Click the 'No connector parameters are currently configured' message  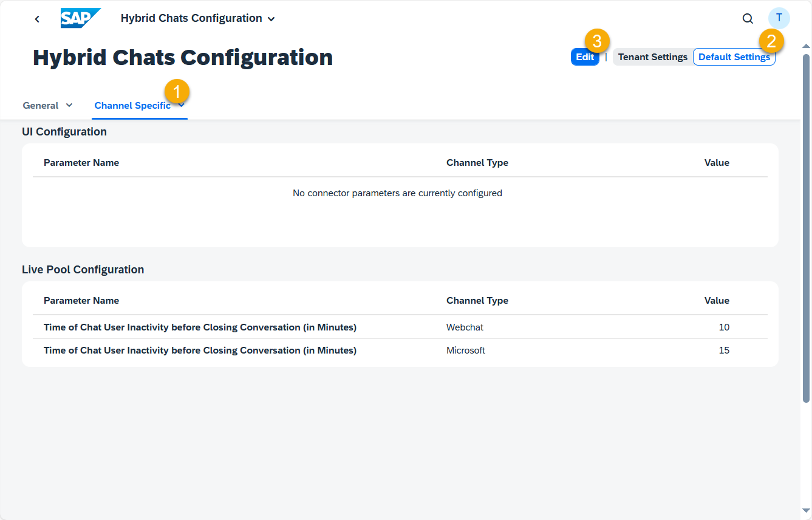click(397, 193)
